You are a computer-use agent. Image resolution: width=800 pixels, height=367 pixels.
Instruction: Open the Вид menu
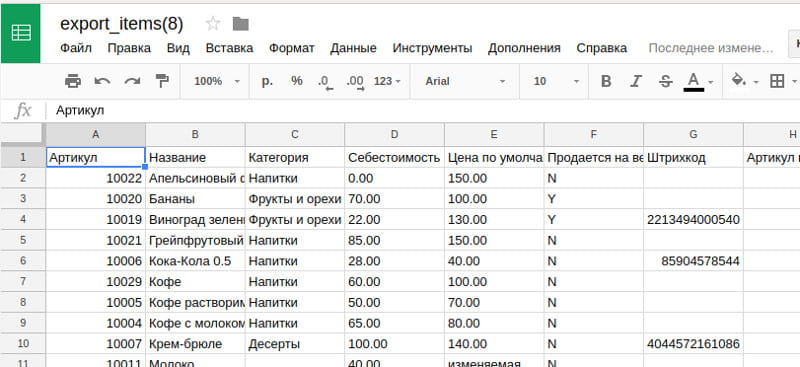coord(178,48)
